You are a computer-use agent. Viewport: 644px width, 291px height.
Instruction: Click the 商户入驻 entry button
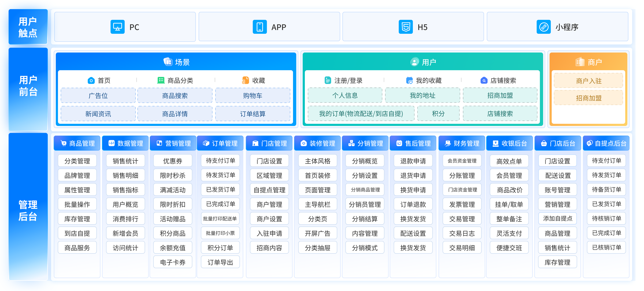[x=588, y=80]
